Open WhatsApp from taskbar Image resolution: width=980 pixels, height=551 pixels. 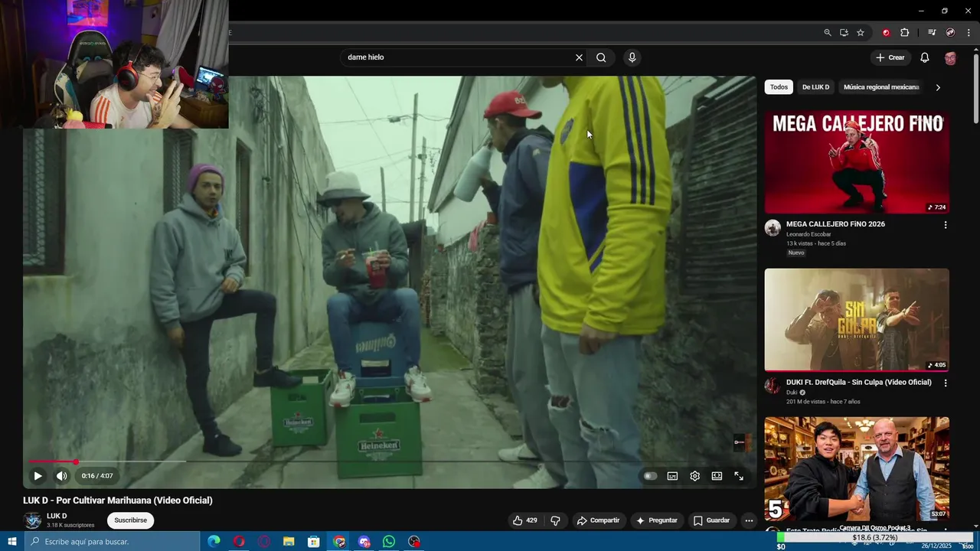(x=389, y=542)
